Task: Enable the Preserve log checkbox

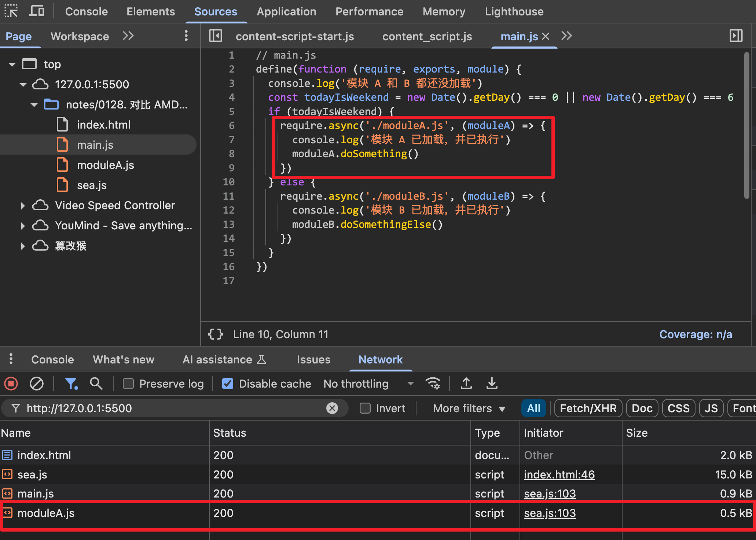Action: click(128, 384)
